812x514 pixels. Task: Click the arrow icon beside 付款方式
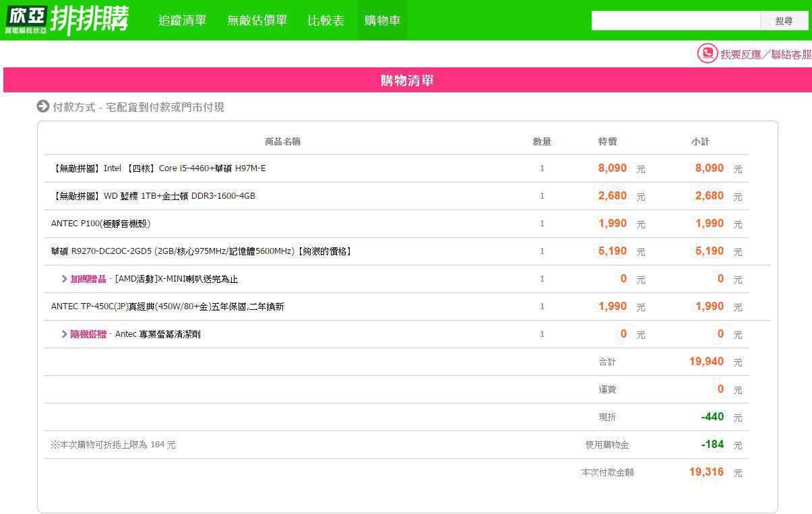43,106
